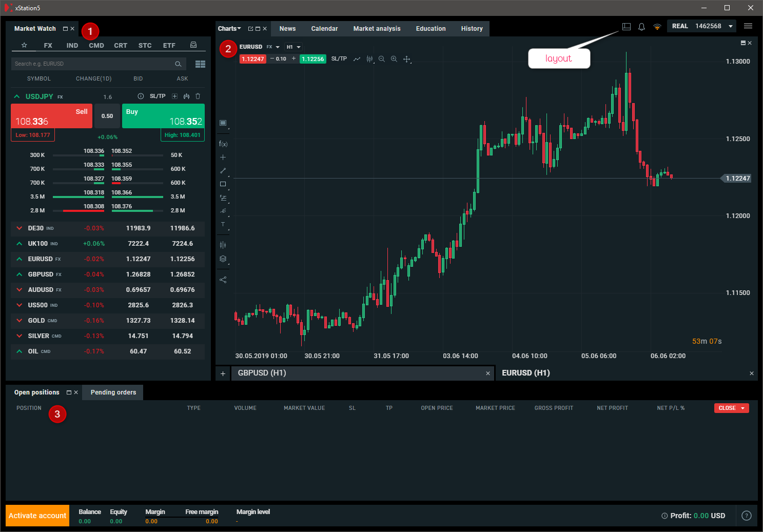763x532 pixels.
Task: Open the help question mark icon
Action: pyautogui.click(x=747, y=516)
